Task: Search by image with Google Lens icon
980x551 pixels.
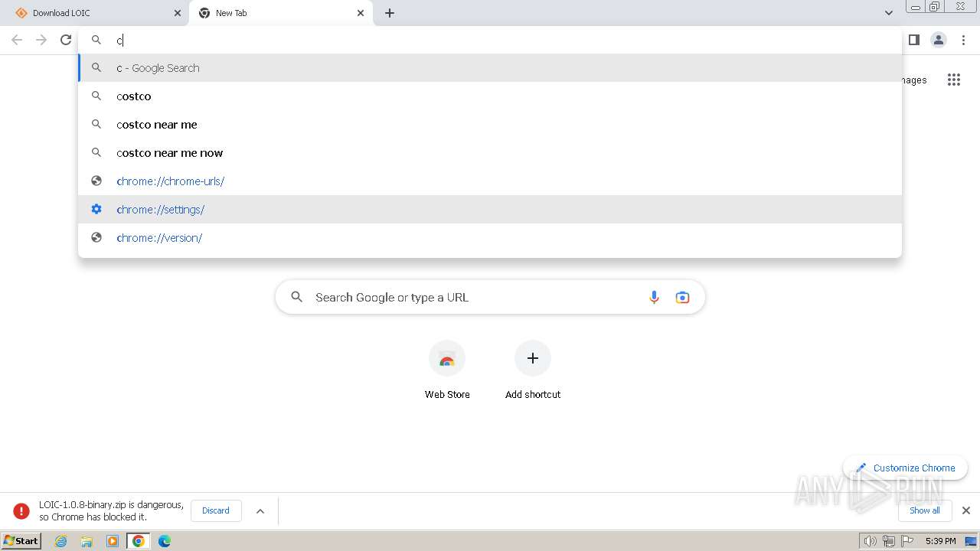Action: pyautogui.click(x=682, y=298)
